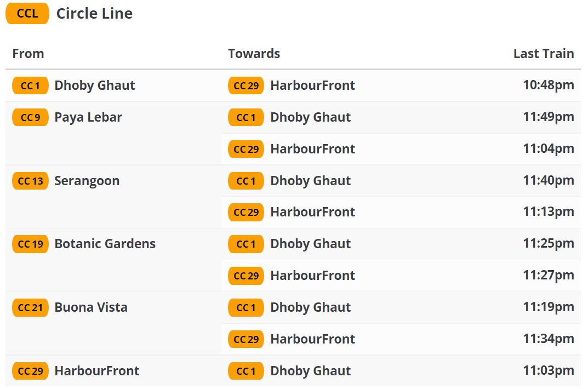Screen dimensions: 588x389
Task: Click CC1 badge beside Dhoby Ghaut origin
Action: pos(30,85)
